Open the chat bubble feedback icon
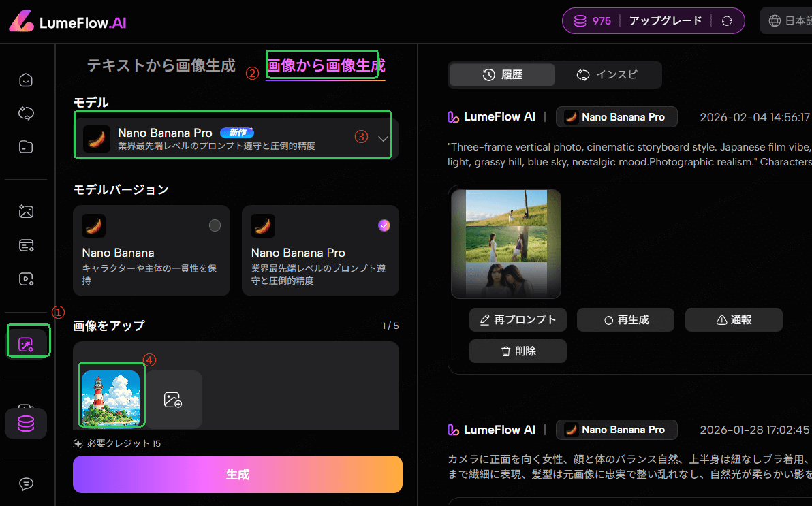This screenshot has height=506, width=812. coord(26,484)
